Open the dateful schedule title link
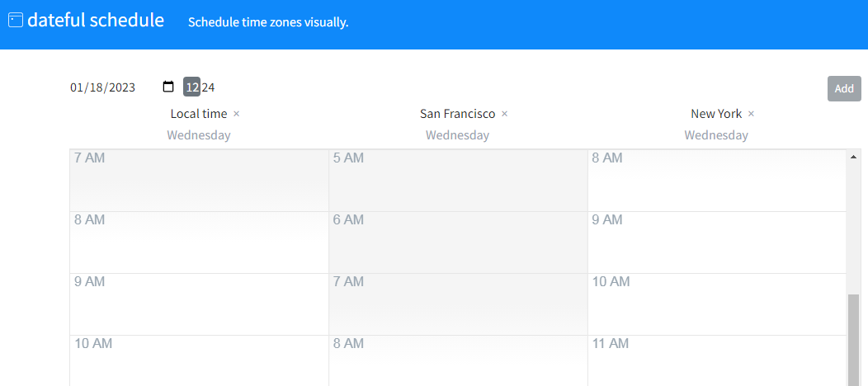 (x=96, y=21)
